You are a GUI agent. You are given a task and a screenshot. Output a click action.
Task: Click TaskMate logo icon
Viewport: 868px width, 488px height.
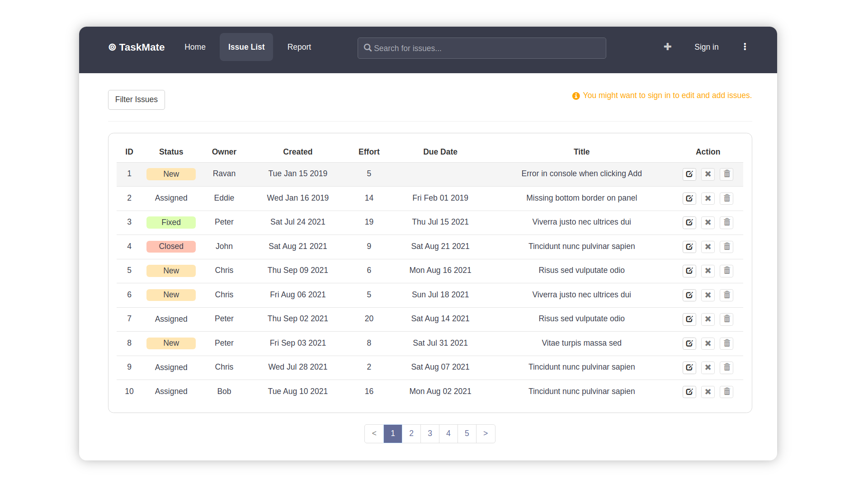coord(112,47)
